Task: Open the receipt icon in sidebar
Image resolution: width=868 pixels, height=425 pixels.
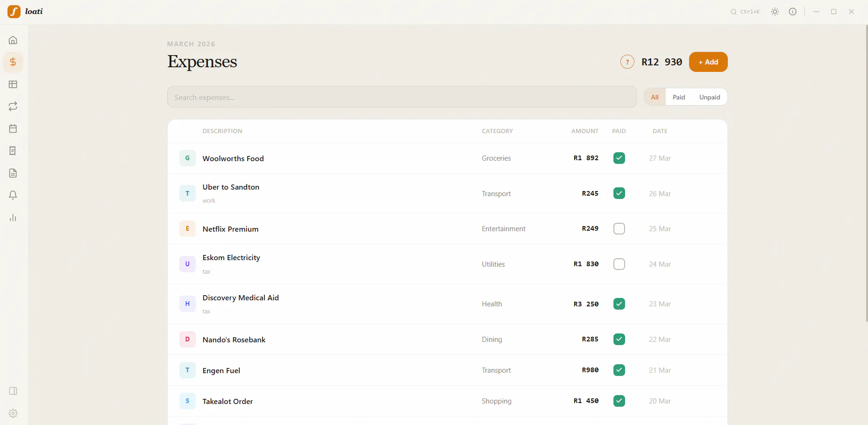Action: [x=13, y=151]
